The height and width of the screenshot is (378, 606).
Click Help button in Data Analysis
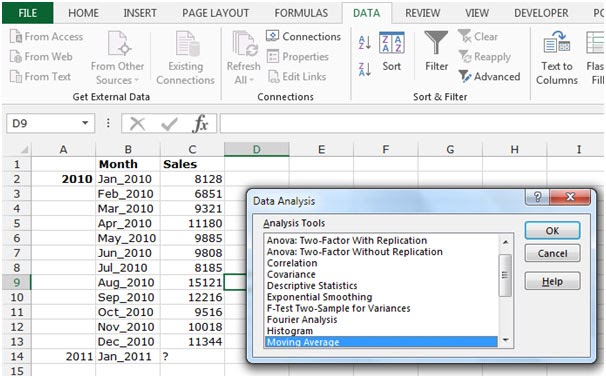coord(552,281)
